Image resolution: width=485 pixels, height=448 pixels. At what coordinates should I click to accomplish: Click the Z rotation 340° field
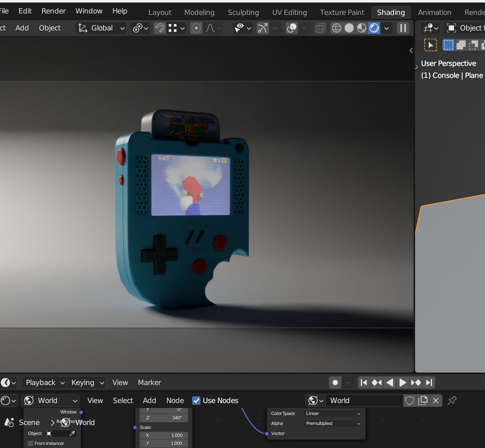[x=164, y=418]
